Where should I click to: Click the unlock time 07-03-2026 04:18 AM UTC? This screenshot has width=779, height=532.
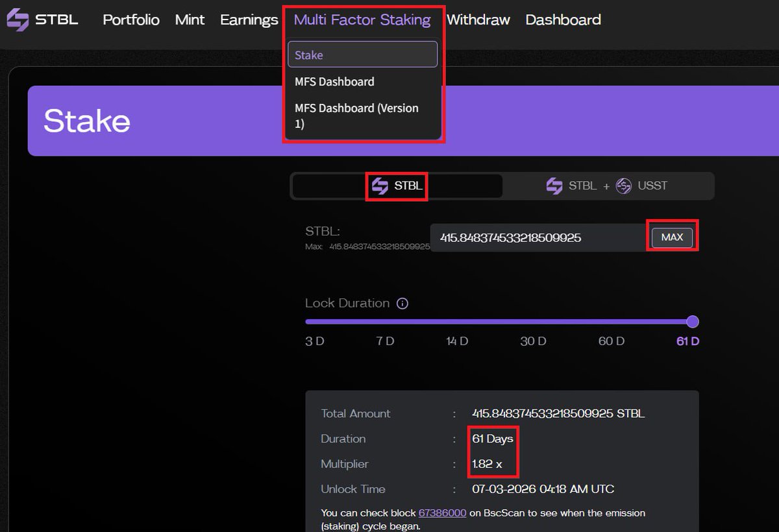(x=543, y=489)
